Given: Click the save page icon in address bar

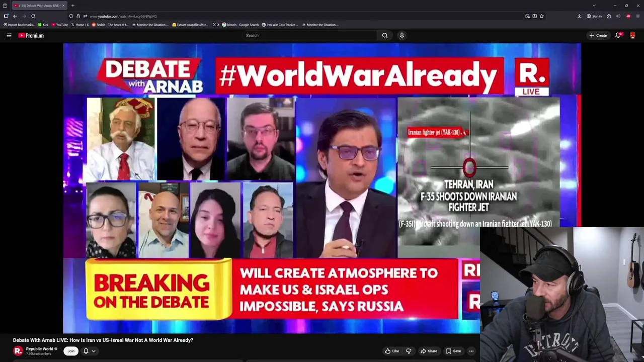Looking at the screenshot, I should [x=534, y=16].
